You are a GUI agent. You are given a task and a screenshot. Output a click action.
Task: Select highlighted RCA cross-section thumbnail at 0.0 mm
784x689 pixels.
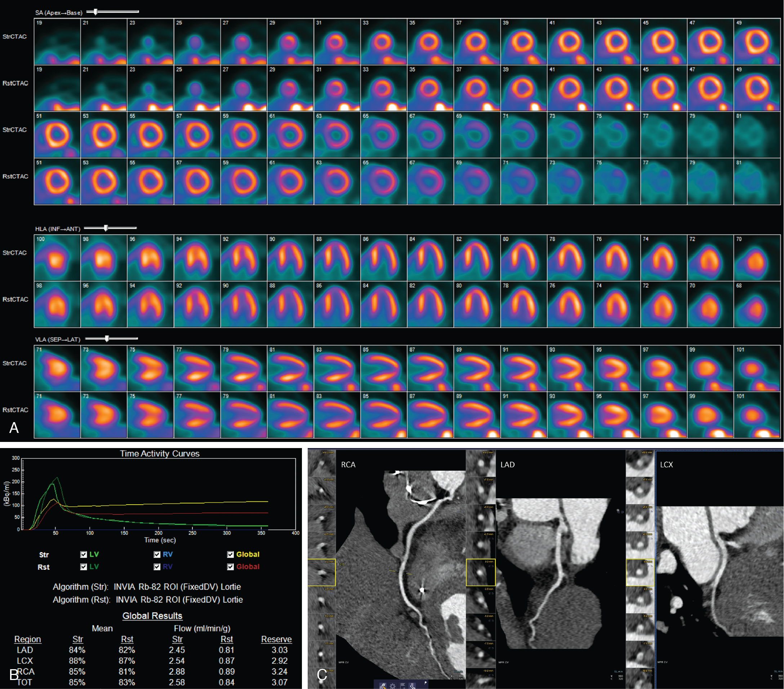pos(321,572)
